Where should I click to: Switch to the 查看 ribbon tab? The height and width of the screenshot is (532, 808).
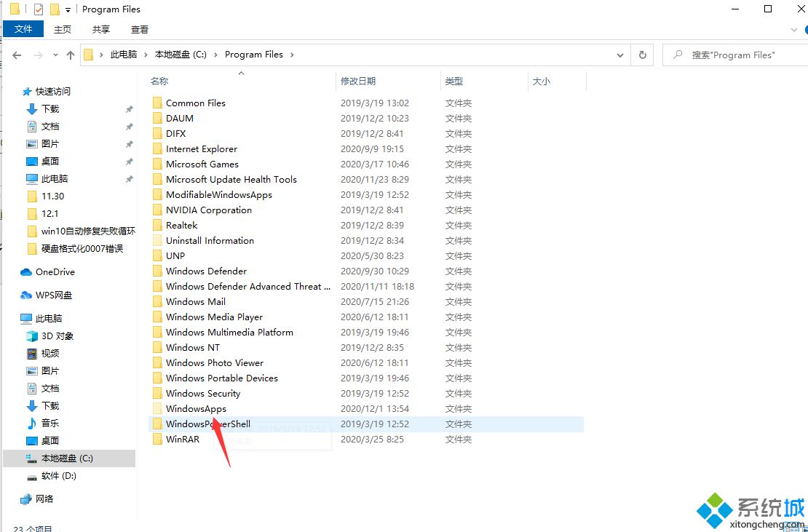coord(139,29)
